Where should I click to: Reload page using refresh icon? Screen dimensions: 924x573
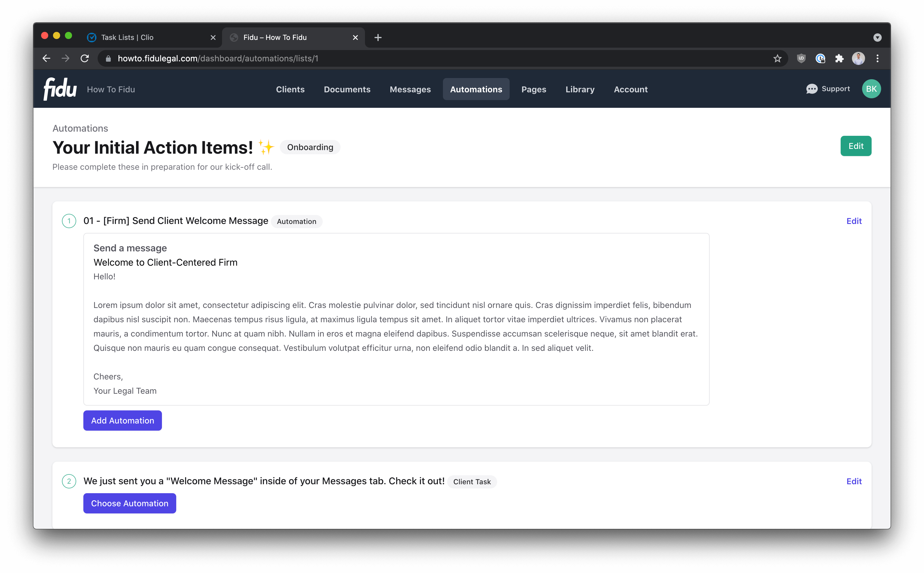[x=85, y=58]
